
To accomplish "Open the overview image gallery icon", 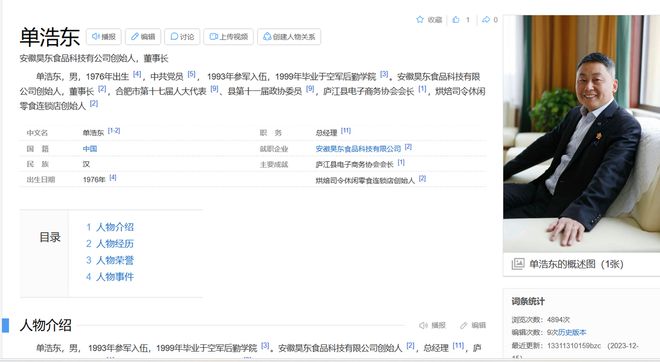I will [x=518, y=264].
